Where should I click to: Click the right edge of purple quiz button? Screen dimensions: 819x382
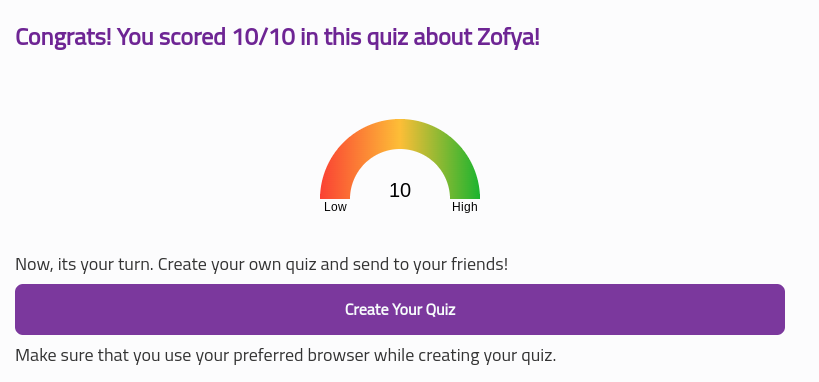[x=779, y=309]
